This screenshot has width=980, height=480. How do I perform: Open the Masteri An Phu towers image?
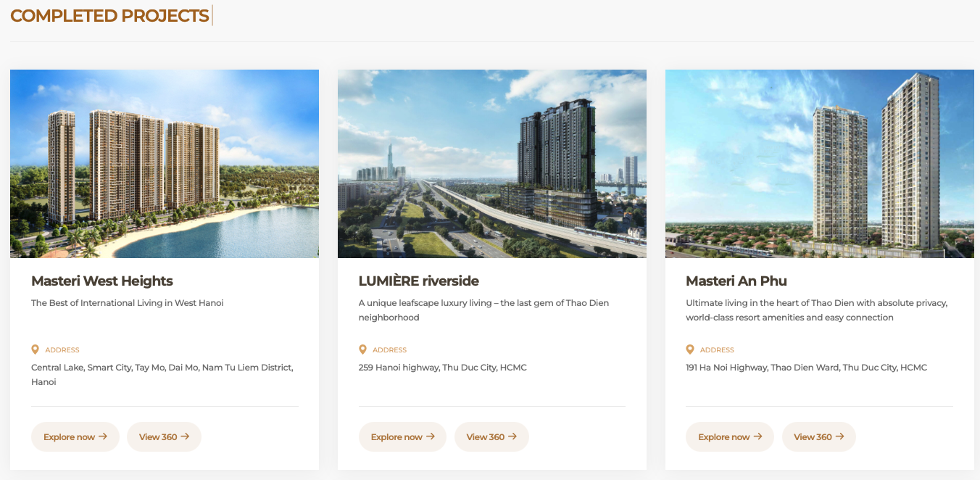(820, 164)
